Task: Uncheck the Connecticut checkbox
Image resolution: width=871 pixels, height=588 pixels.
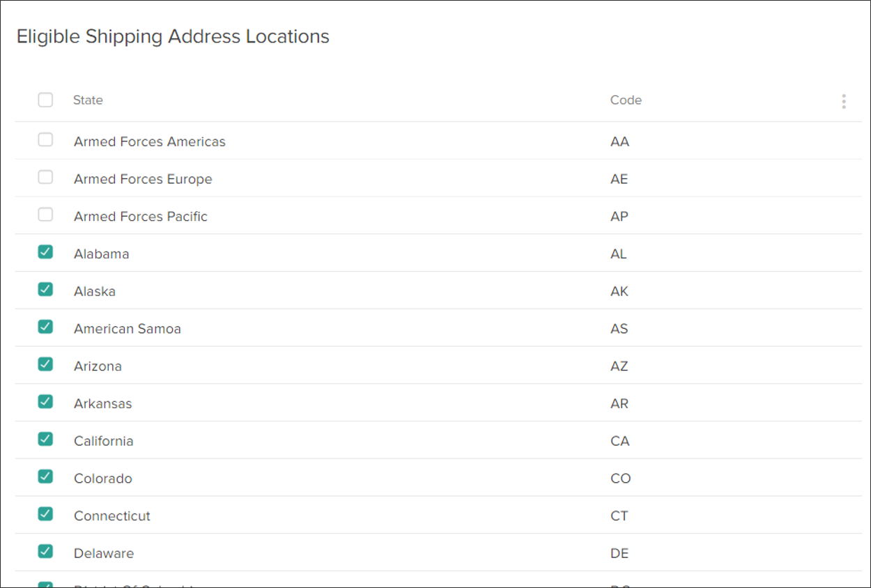Action: tap(45, 513)
